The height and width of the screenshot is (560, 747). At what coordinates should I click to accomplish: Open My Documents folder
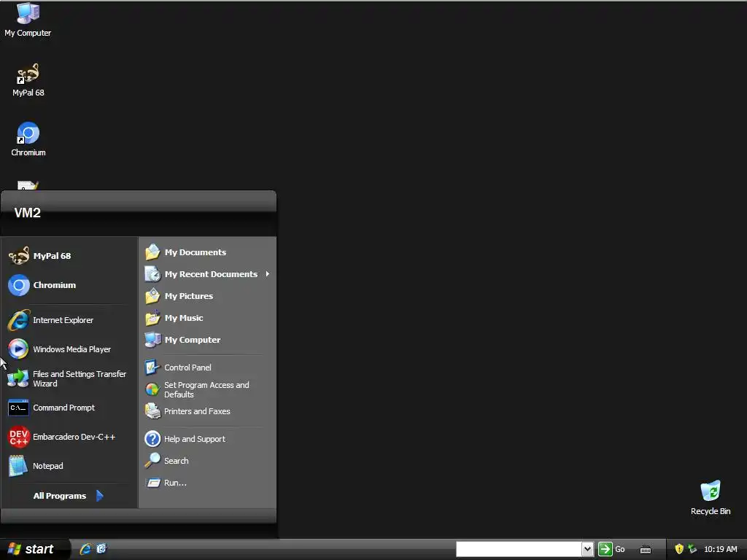(x=208, y=252)
